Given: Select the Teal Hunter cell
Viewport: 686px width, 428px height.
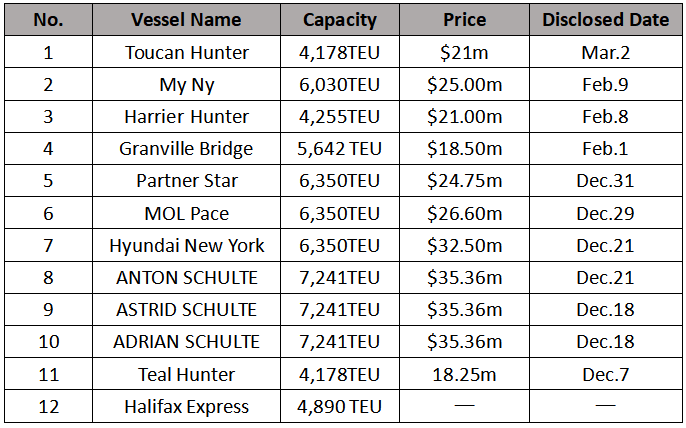Looking at the screenshot, I should click(186, 374).
